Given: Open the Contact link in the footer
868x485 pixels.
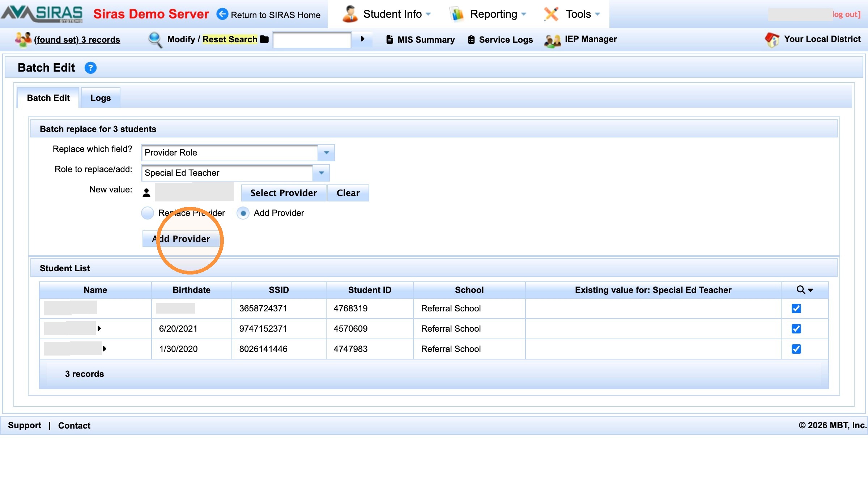Looking at the screenshot, I should point(74,425).
